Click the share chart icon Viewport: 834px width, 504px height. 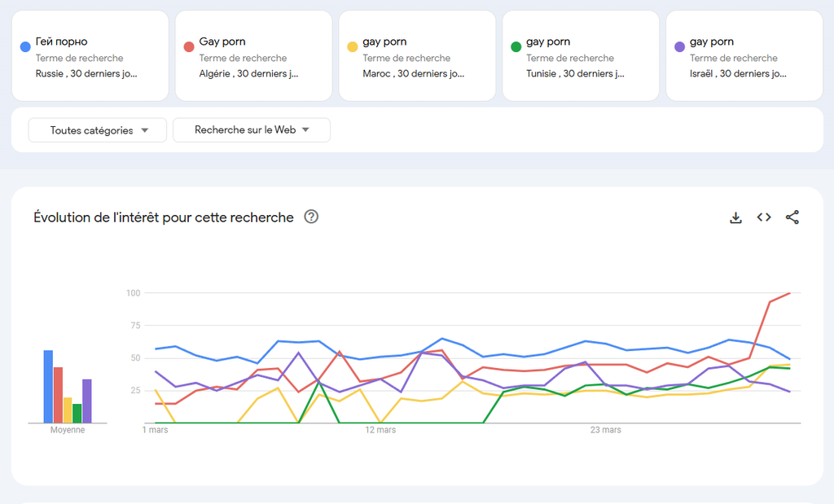click(x=792, y=217)
